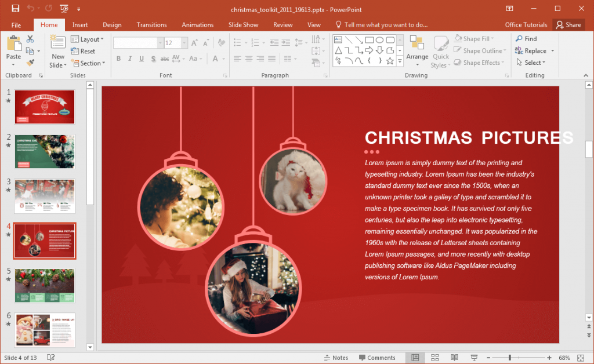Start slide show from status bar
This screenshot has width=594, height=364.
474,358
